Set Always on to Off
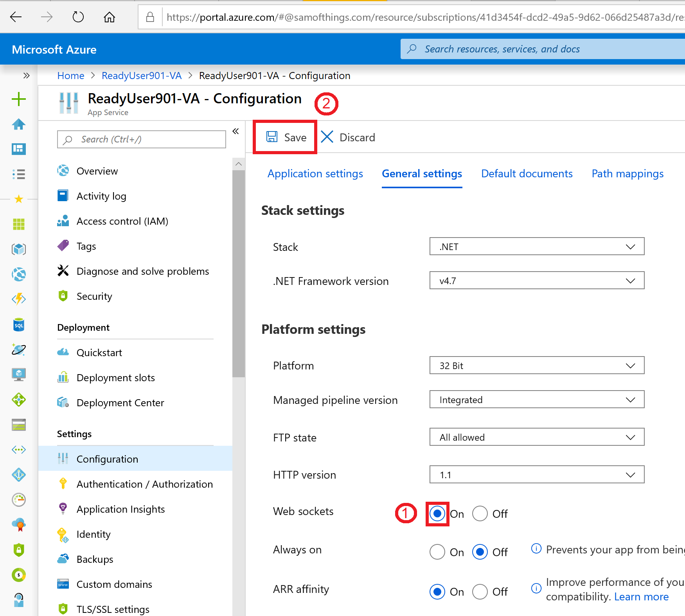The height and width of the screenshot is (616, 685). point(480,552)
